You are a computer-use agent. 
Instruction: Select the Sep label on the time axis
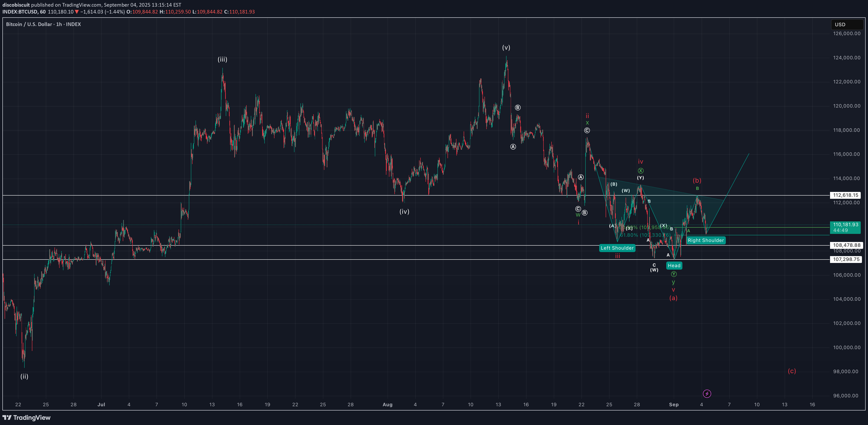(x=674, y=405)
